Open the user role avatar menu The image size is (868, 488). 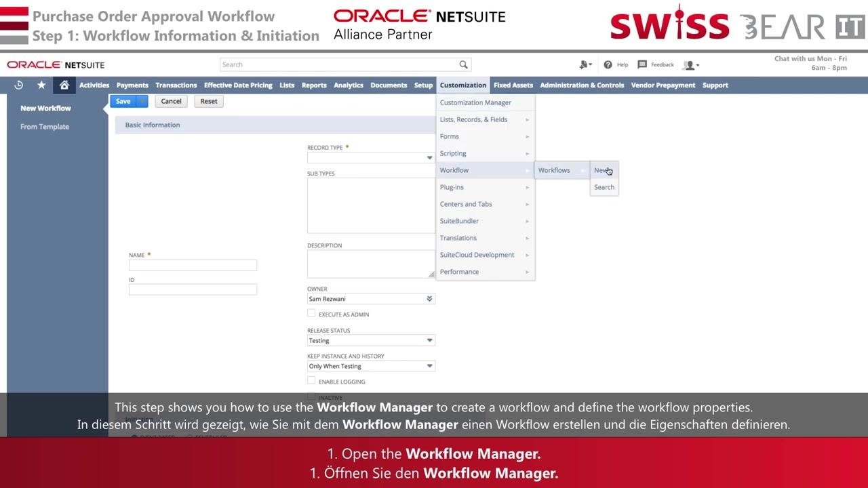[x=691, y=65]
